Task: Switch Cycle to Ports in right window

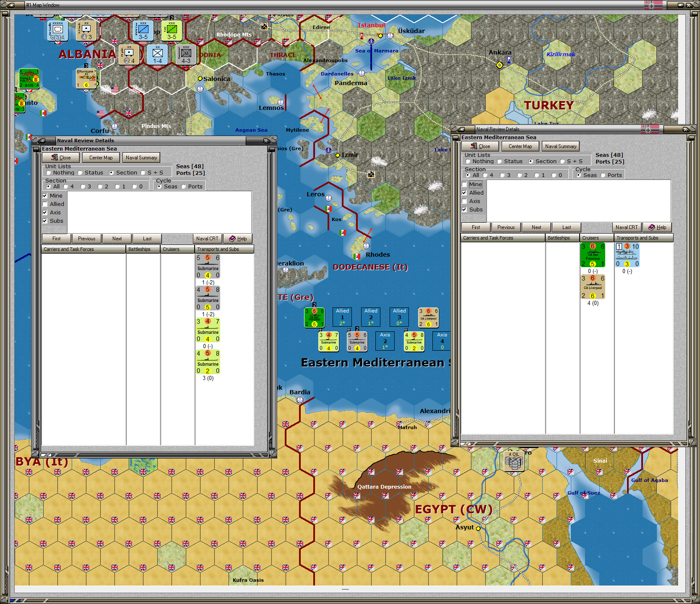Action: tap(603, 175)
